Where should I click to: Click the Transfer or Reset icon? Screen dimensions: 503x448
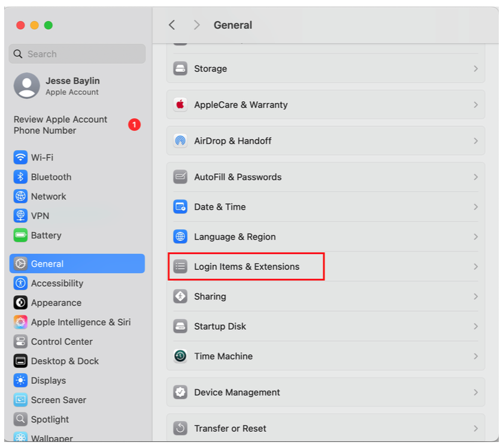[x=180, y=428]
